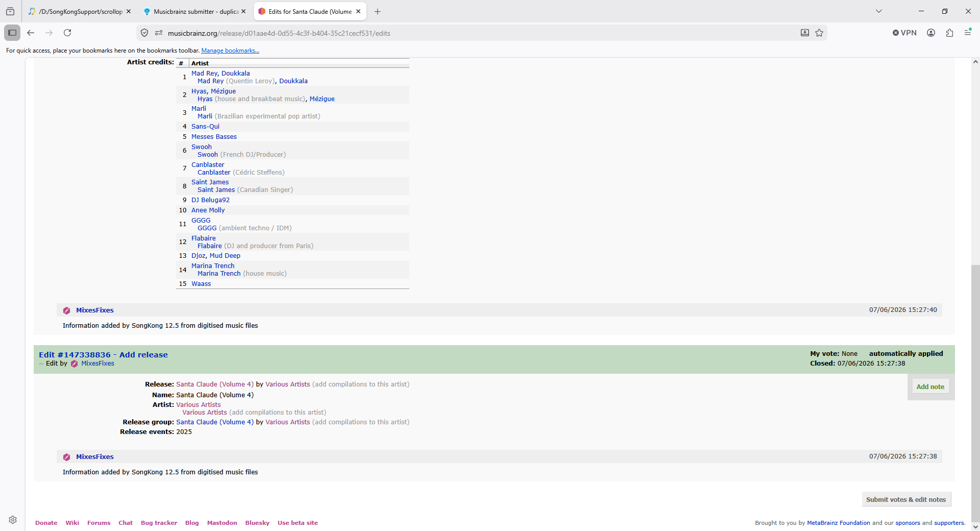Open the Release group Santa Claude link
This screenshot has width=980, height=531.
point(215,422)
